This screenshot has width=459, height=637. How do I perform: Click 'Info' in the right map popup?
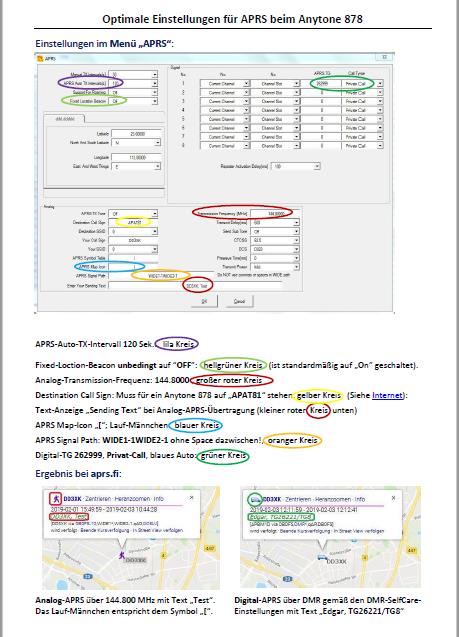tap(359, 499)
